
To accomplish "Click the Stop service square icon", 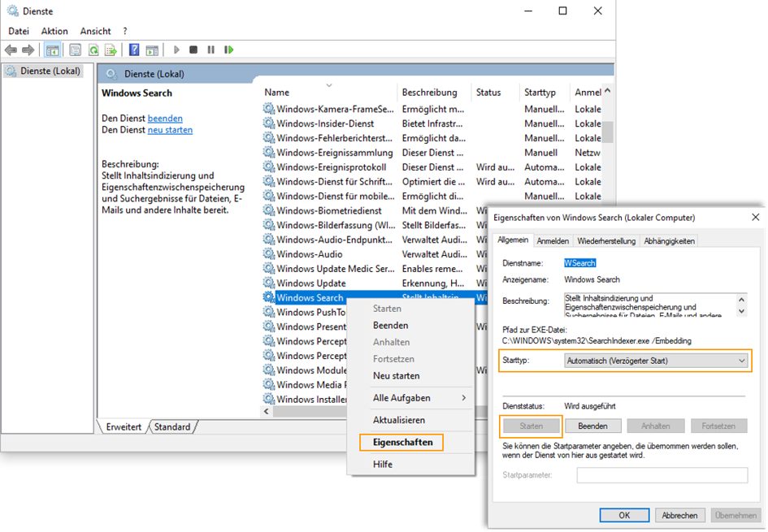I will point(193,50).
